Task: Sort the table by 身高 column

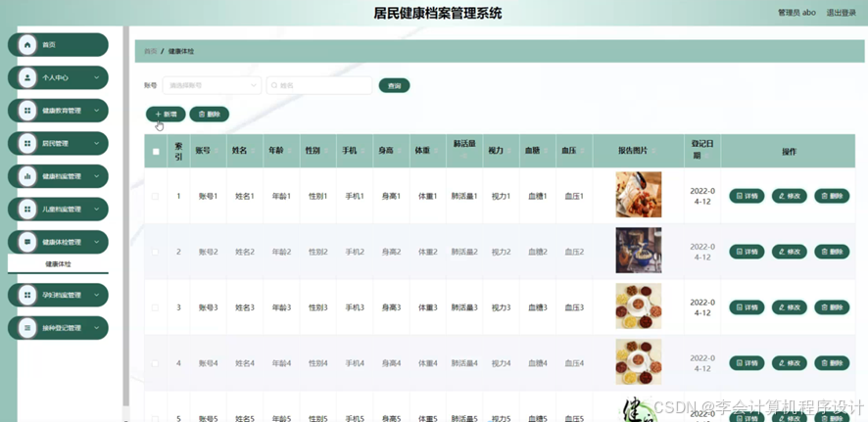Action: pyautogui.click(x=399, y=151)
